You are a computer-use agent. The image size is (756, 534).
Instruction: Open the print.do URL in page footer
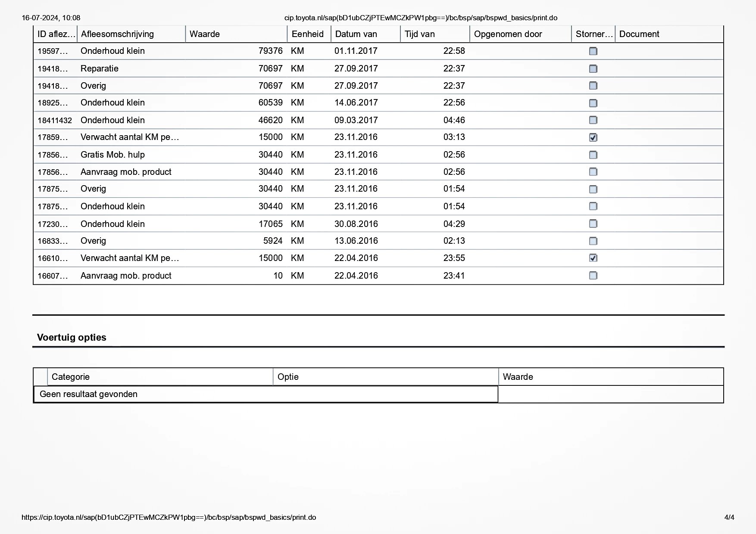pos(169,517)
